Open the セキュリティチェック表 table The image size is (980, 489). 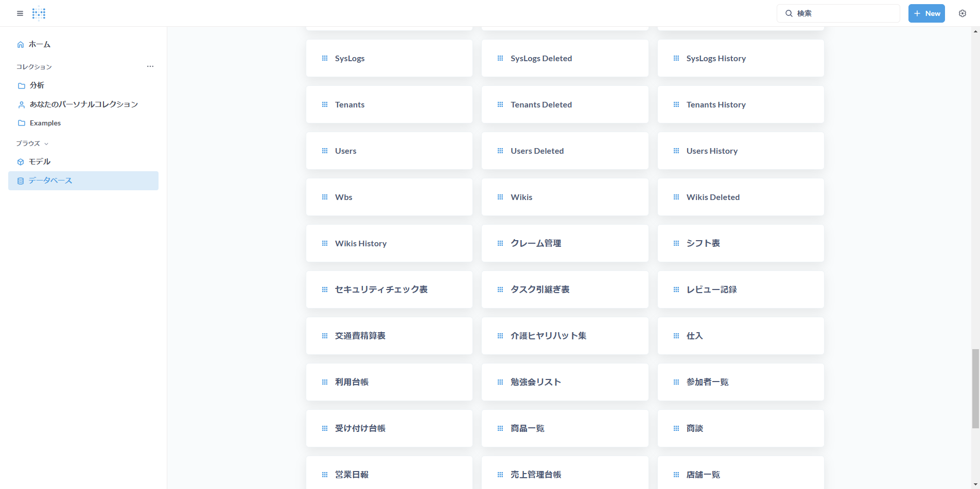tap(389, 289)
